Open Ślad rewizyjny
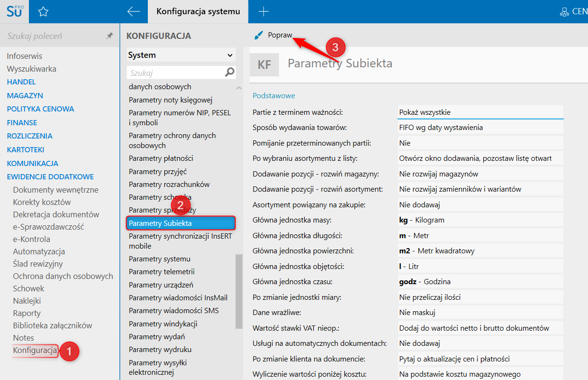Viewport: 588px width, 380px height. click(x=38, y=264)
